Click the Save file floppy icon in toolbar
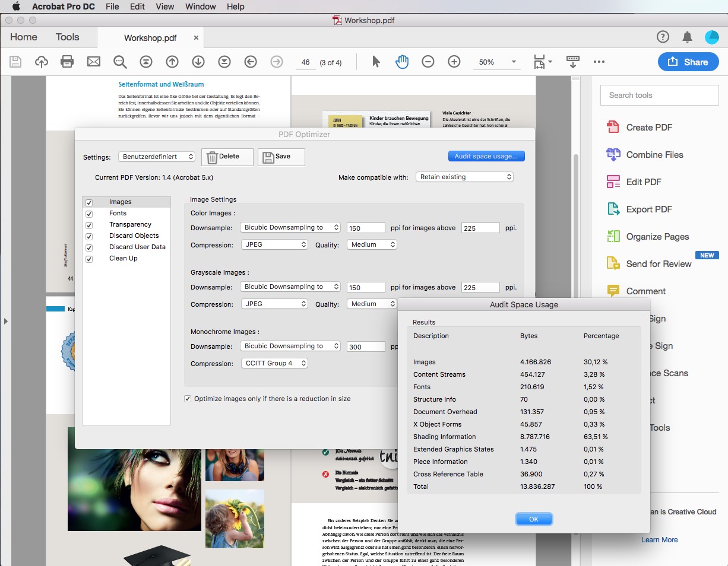The width and height of the screenshot is (728, 566). tap(15, 62)
